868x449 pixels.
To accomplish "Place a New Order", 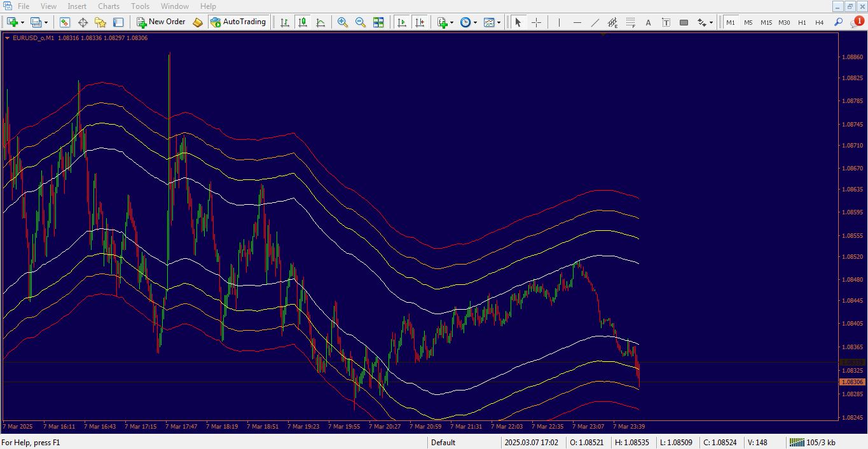I will (161, 21).
